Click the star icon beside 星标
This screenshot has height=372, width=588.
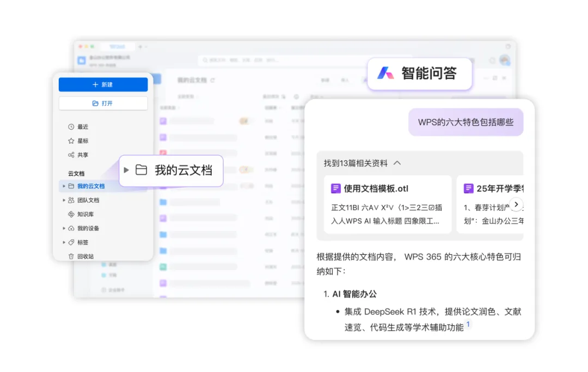(71, 141)
